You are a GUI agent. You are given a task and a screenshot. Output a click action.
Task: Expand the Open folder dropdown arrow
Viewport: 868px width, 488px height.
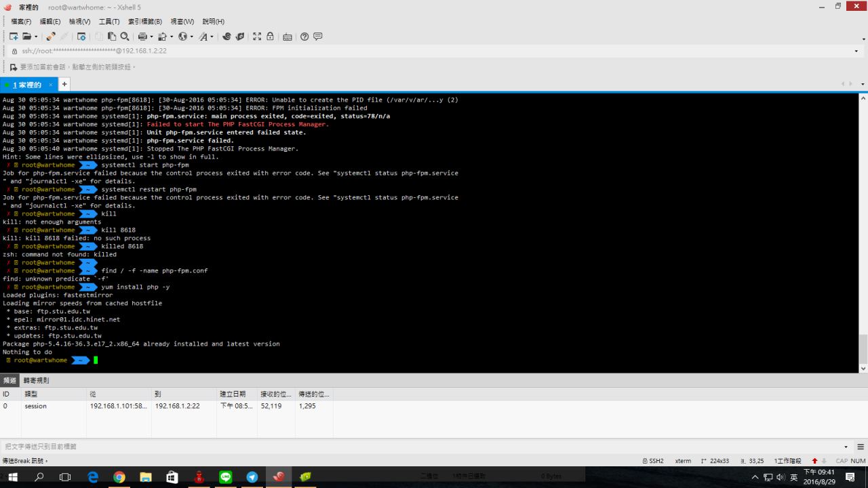pos(35,37)
